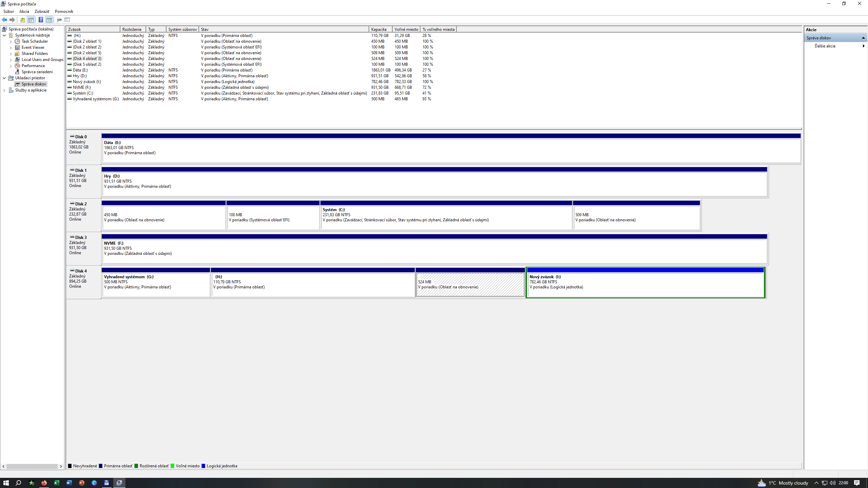The width and height of the screenshot is (868, 488).
Task: Select Správca zariadení in the tree
Action: [x=37, y=72]
